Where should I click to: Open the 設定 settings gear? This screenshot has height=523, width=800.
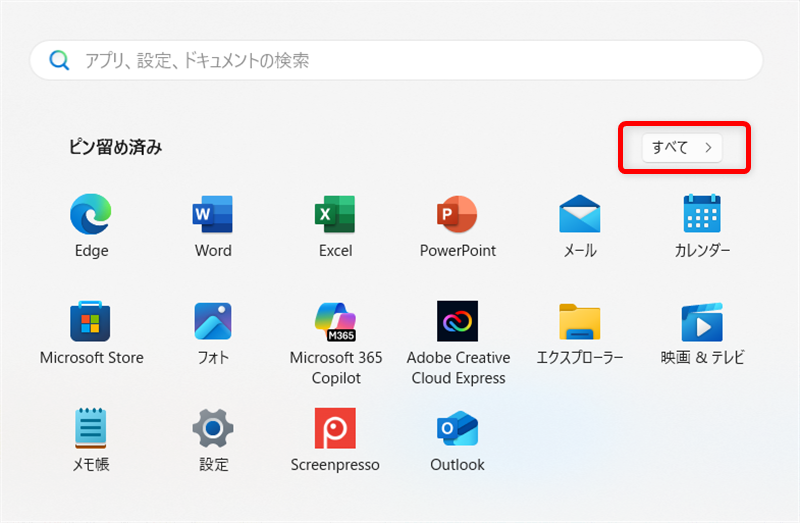point(213,429)
